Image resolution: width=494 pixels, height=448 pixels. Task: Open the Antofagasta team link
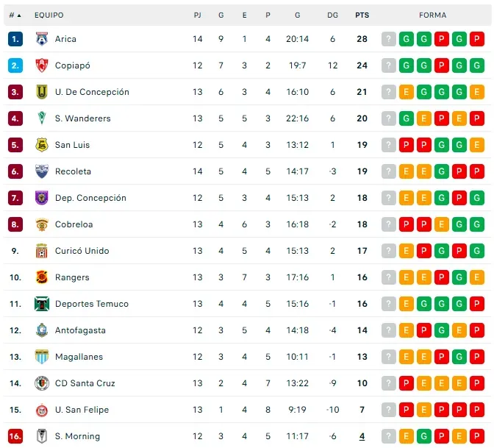80,330
